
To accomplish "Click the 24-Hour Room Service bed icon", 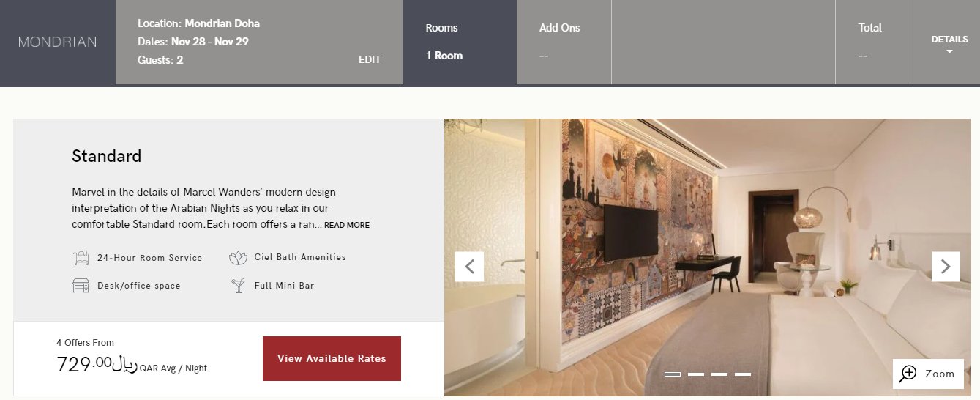I will coord(81,258).
